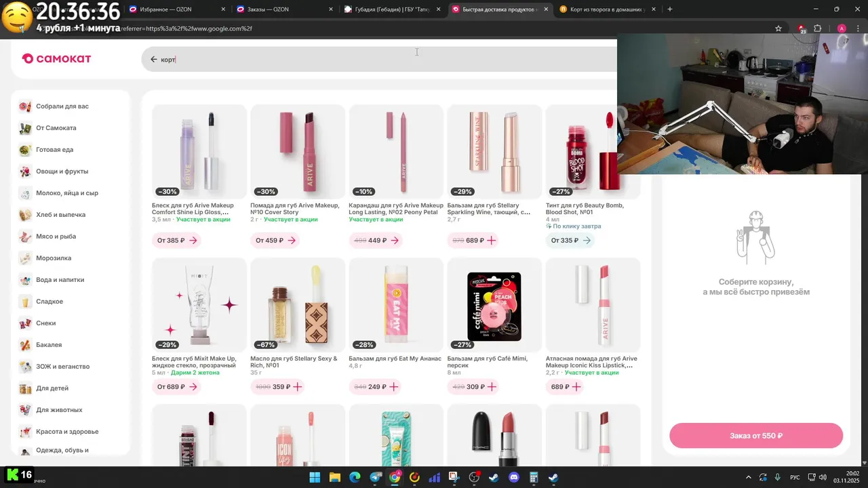Show hidden system tray icons
868x488 pixels.
click(x=749, y=477)
